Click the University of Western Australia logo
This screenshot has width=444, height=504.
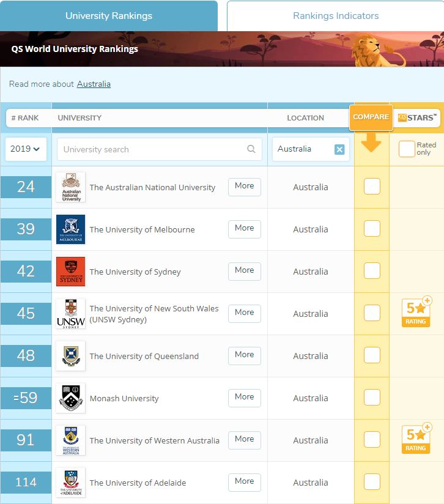71,440
